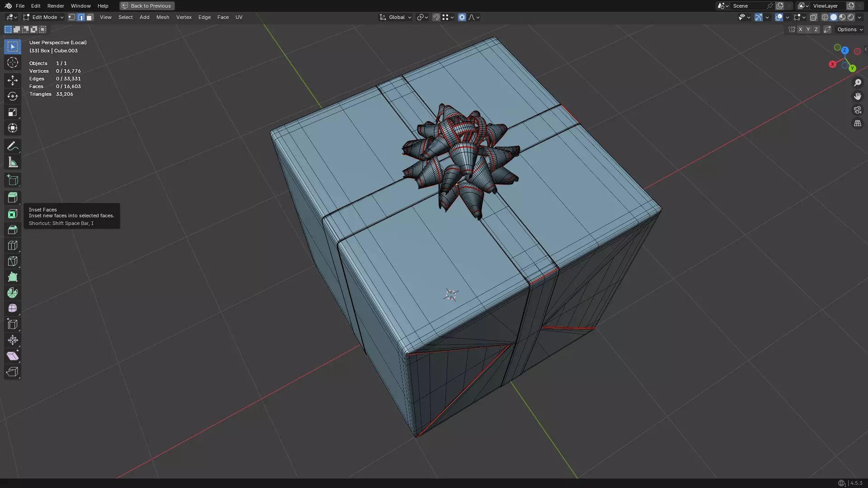Click Back to Previous button
Image resolution: width=868 pixels, height=488 pixels.
147,6
